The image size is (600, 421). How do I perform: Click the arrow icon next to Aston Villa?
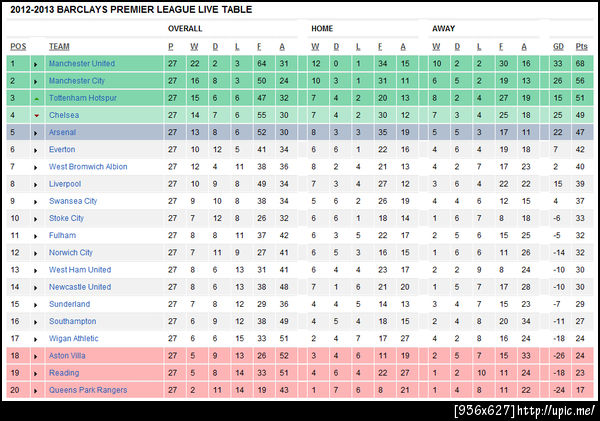pyautogui.click(x=36, y=355)
